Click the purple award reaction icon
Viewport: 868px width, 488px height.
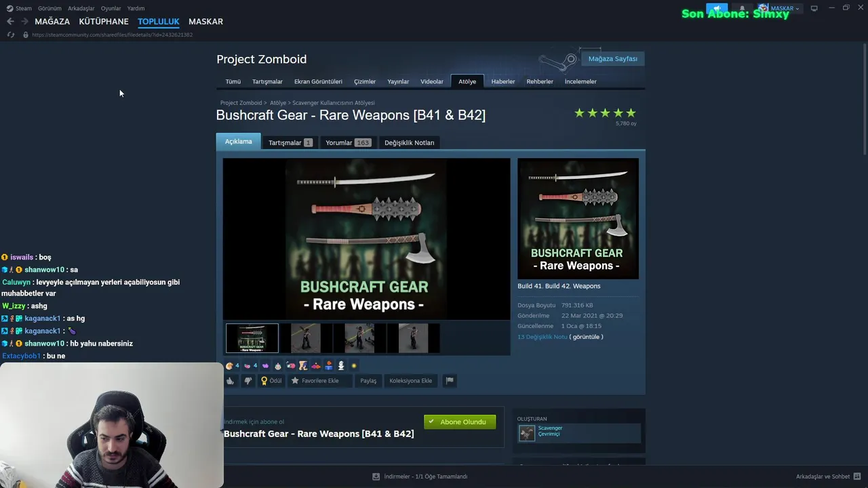265,366
